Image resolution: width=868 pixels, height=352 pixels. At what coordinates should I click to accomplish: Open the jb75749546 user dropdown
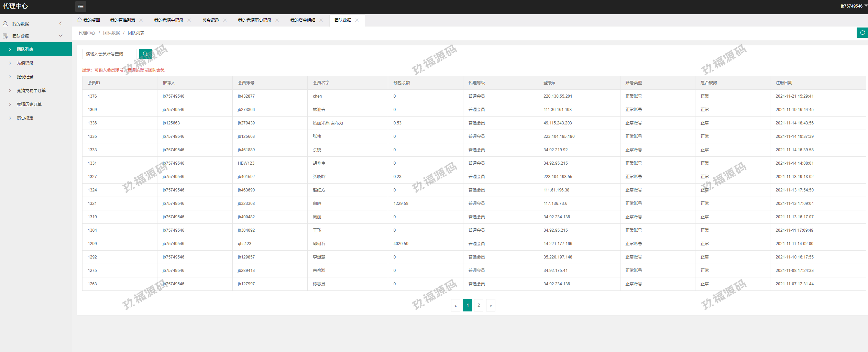853,6
